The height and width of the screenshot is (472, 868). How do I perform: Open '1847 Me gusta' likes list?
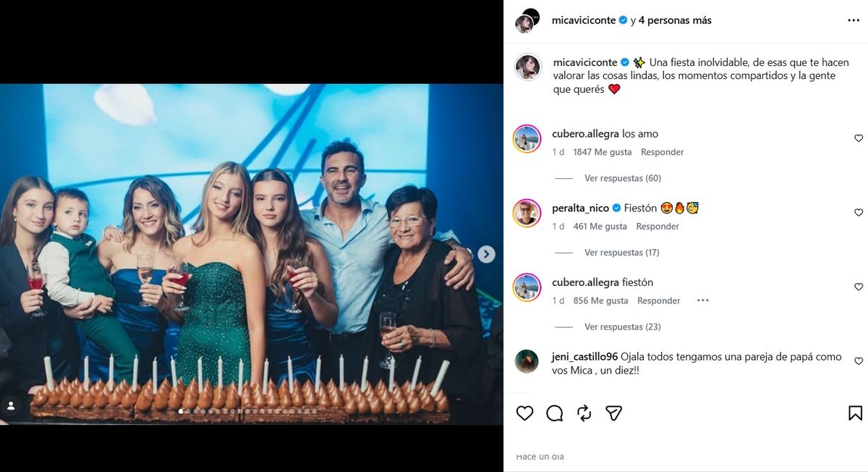602,152
